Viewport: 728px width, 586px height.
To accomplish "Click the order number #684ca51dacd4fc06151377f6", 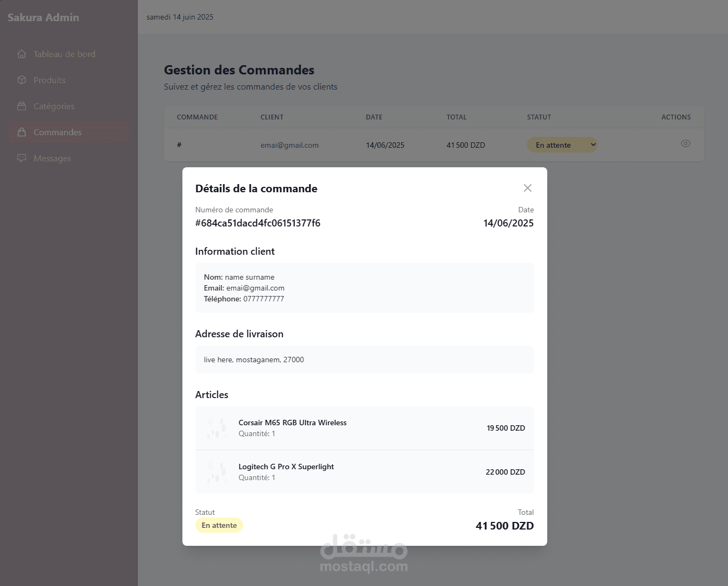I will pyautogui.click(x=258, y=223).
